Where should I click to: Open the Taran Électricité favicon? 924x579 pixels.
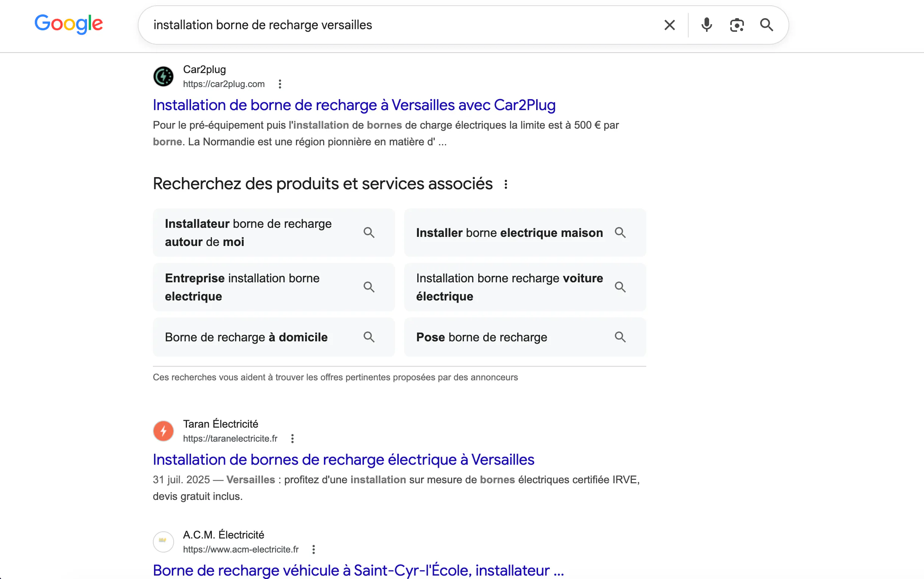click(x=163, y=431)
